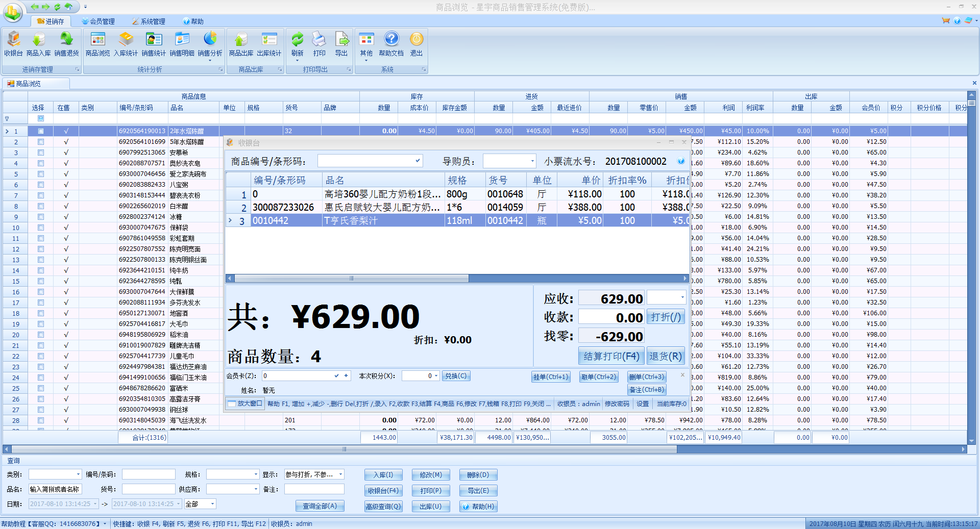This screenshot has height=529, width=980.
Task: Click the 打折(/) discount button
Action: [666, 317]
